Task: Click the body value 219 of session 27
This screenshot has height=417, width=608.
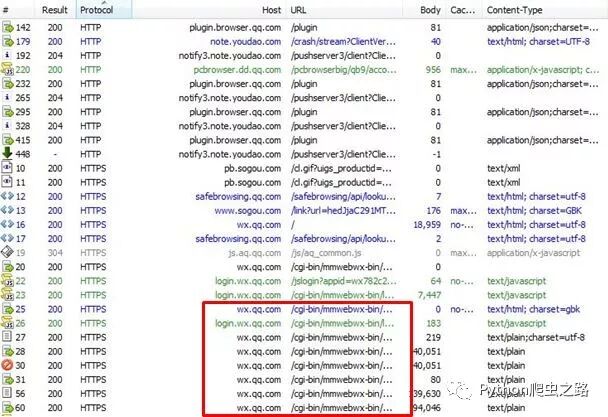Action: 434,337
